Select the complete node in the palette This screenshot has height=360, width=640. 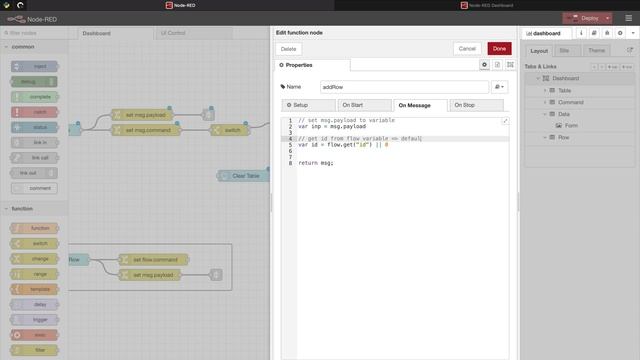coord(35,97)
